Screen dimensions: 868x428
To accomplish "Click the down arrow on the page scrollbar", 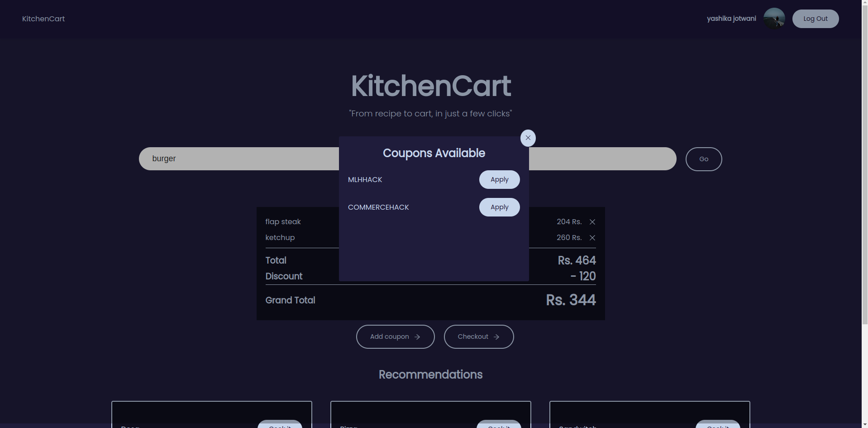I will tap(864, 424).
